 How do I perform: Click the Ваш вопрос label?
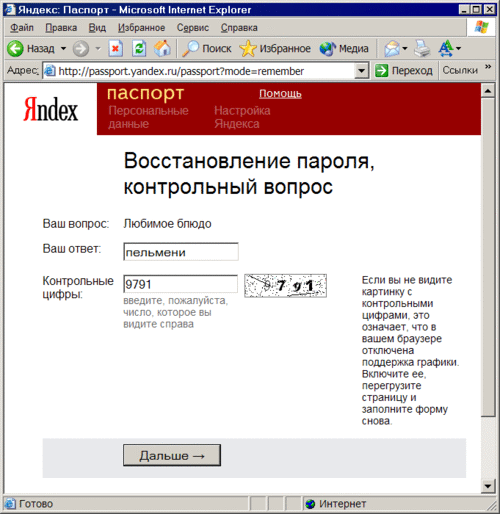coord(76,224)
